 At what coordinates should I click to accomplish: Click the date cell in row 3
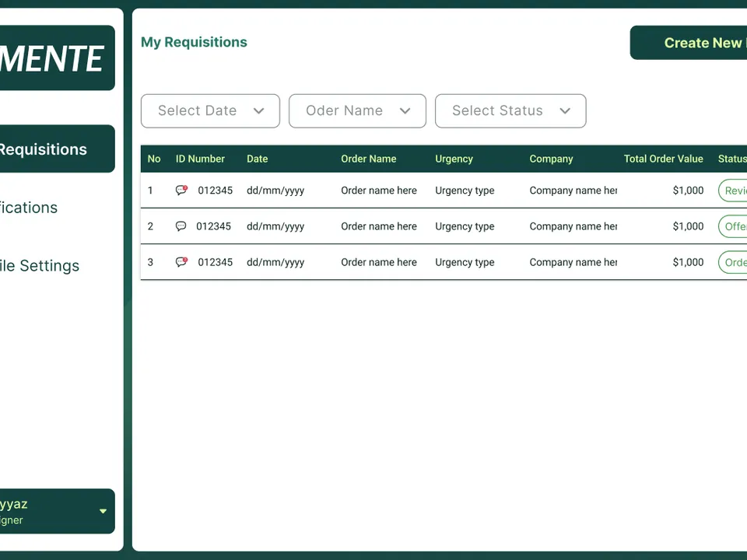click(x=275, y=262)
